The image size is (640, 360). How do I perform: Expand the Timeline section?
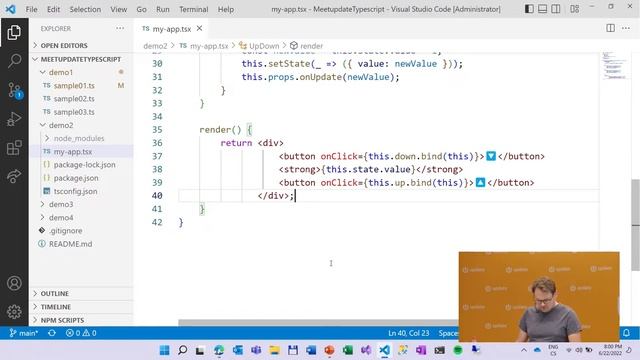(x=81, y=307)
